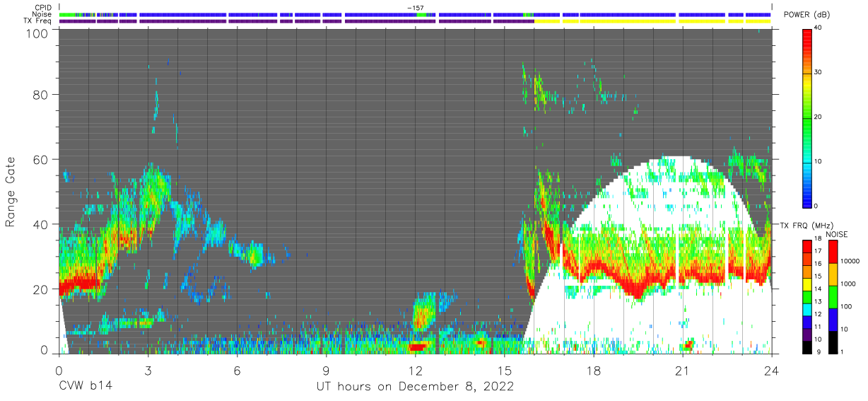The height and width of the screenshot is (401, 868).
Task: Click the yellow TX Freq bar after 16 UT
Action: coord(653,21)
